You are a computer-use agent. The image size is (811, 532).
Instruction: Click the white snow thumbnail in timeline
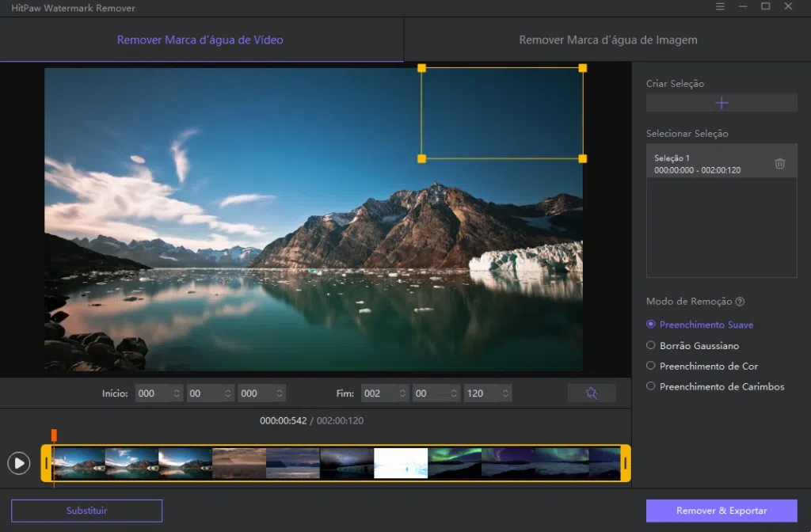tap(401, 463)
